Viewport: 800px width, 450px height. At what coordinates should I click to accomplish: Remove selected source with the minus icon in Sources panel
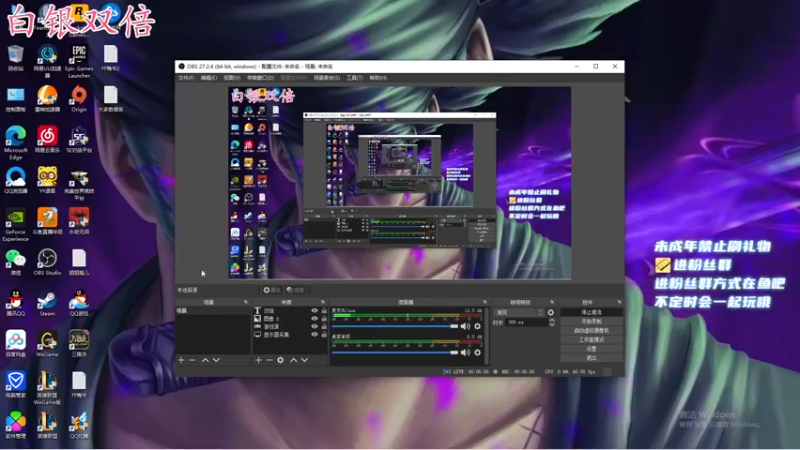pyautogui.click(x=269, y=360)
